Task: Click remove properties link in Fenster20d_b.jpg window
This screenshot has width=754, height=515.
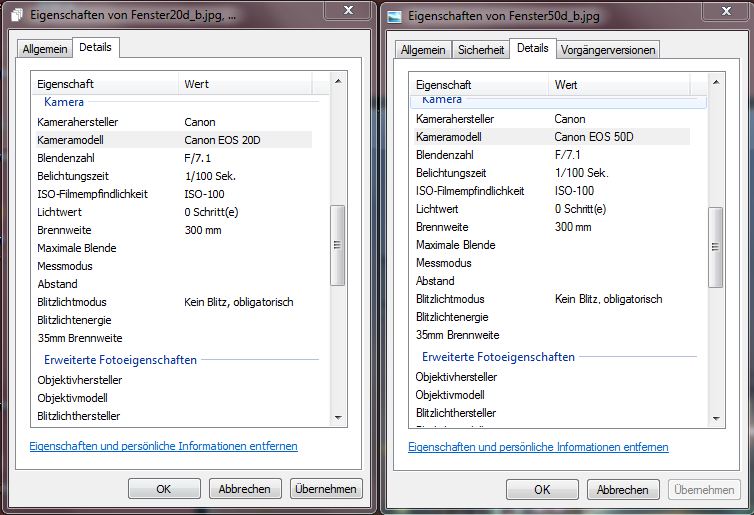Action: point(163,446)
